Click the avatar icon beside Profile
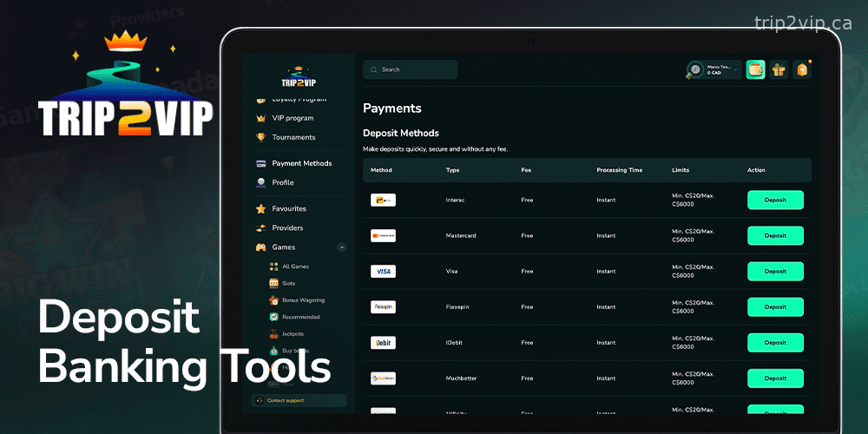The width and height of the screenshot is (868, 434). [260, 182]
